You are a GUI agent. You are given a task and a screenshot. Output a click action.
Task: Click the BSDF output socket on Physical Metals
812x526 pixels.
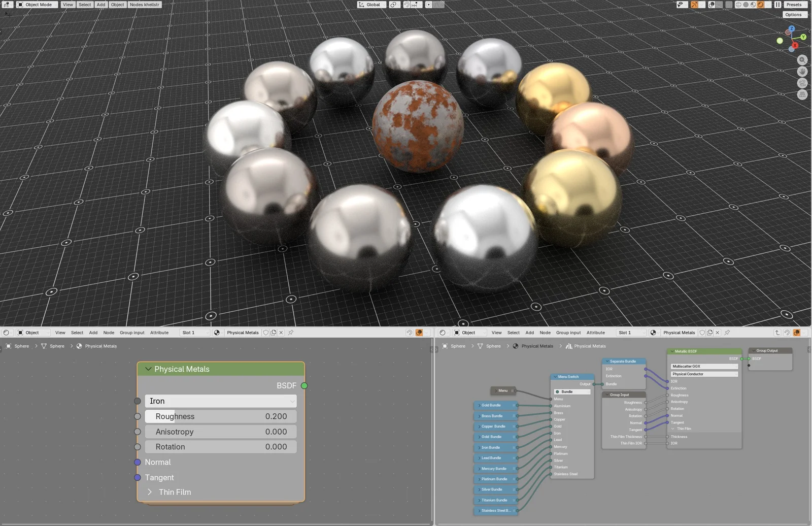click(304, 386)
